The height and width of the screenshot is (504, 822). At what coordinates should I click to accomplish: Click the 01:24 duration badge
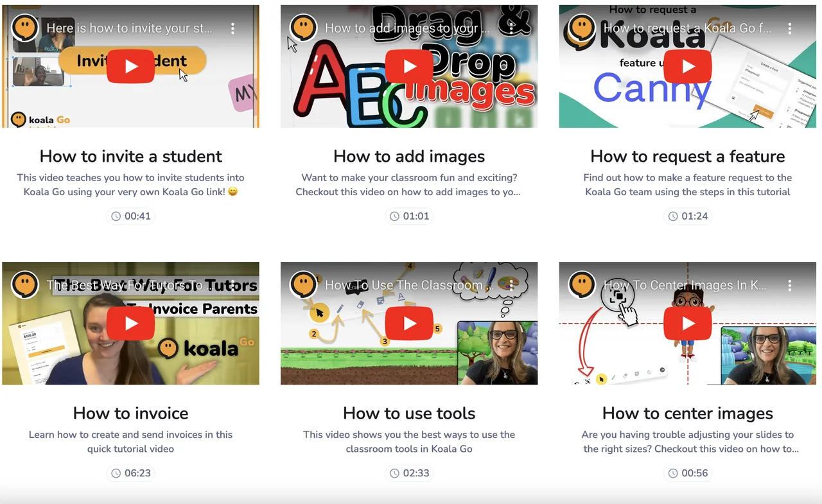pos(688,216)
